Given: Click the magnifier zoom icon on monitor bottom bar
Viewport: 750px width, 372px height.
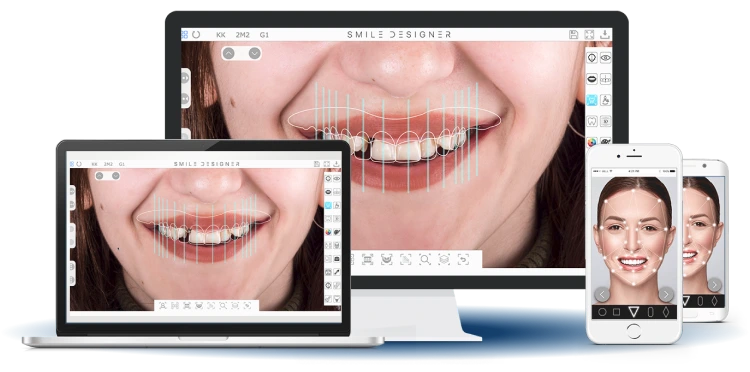Looking at the screenshot, I should click(425, 260).
